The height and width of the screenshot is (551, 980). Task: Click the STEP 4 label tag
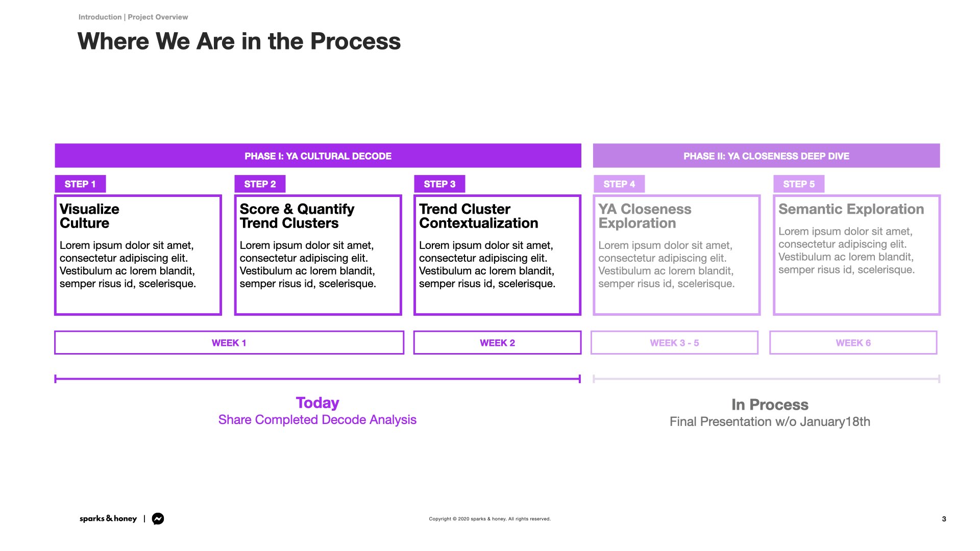[619, 184]
